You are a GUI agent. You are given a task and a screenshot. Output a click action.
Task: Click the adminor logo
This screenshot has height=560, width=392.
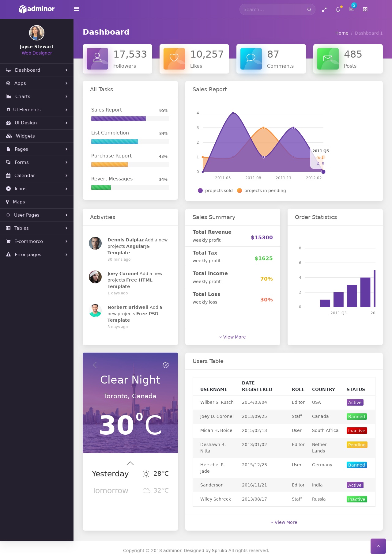tap(37, 9)
